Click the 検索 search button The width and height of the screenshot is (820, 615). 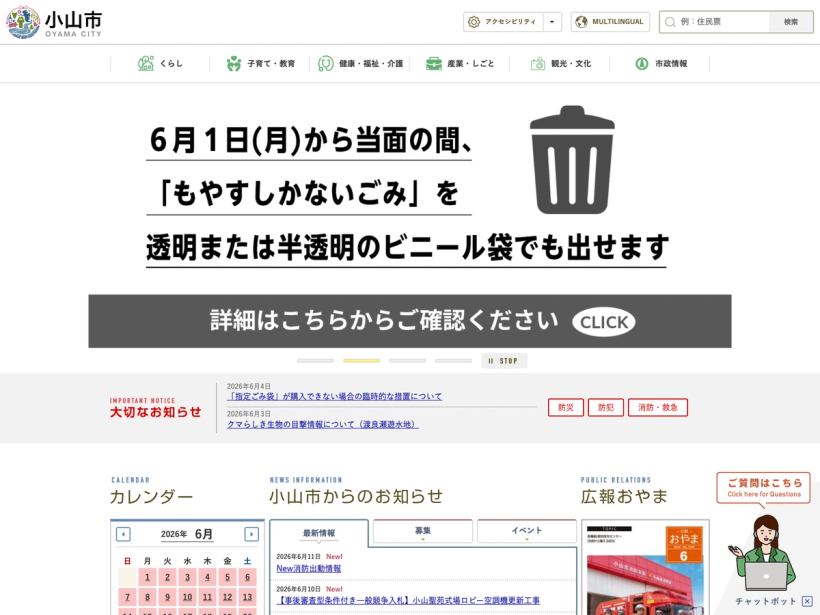(x=791, y=22)
